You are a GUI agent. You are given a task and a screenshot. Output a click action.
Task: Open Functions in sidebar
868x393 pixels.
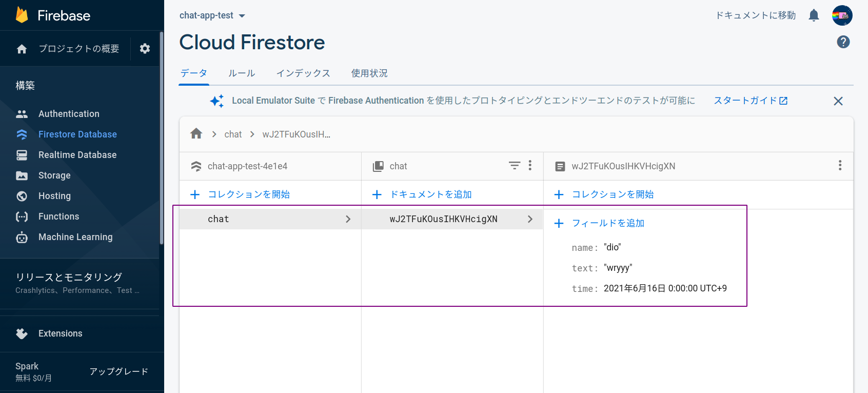58,217
